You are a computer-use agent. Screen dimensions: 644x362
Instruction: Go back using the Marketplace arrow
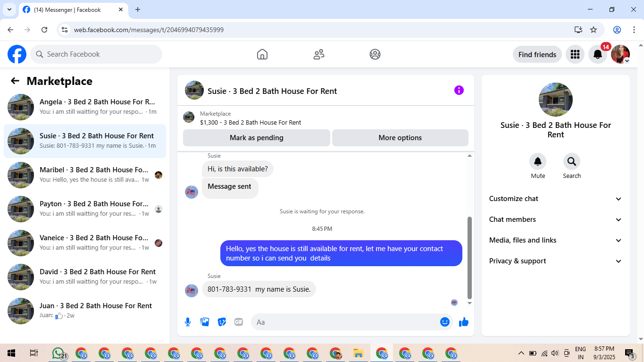pos(15,81)
